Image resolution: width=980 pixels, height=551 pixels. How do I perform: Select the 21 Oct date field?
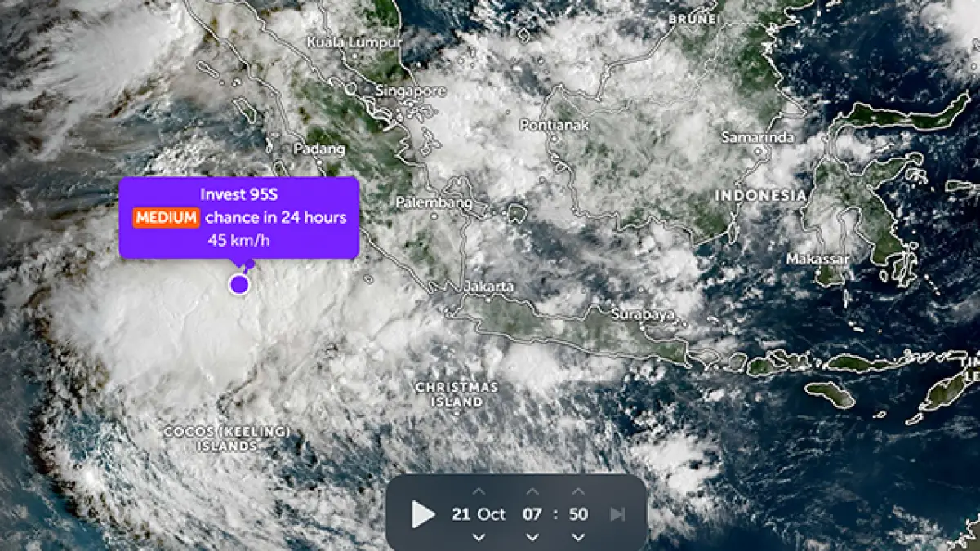479,514
